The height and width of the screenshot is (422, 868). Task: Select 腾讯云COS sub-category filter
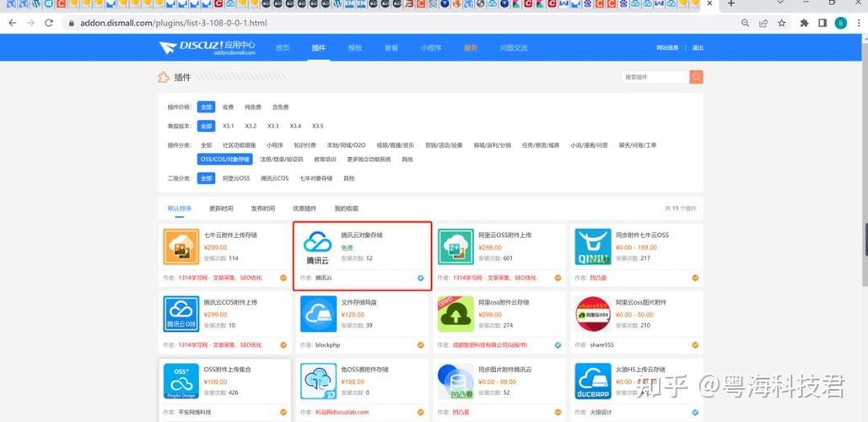pos(275,179)
